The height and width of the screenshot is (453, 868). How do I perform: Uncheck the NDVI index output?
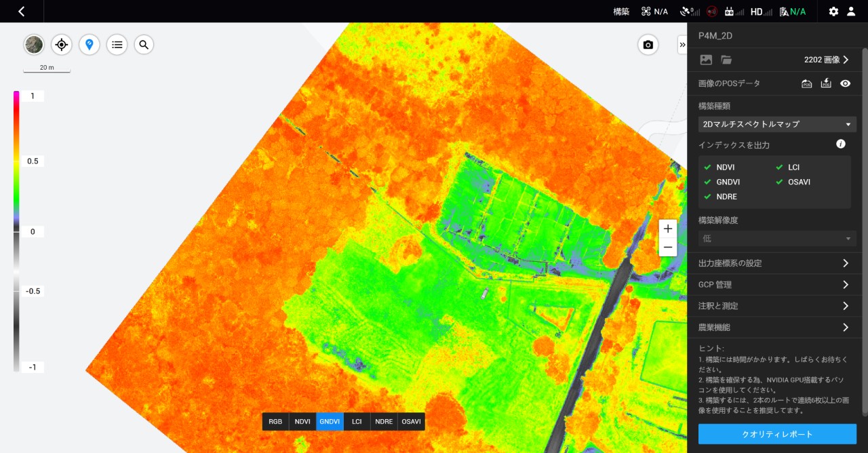708,167
